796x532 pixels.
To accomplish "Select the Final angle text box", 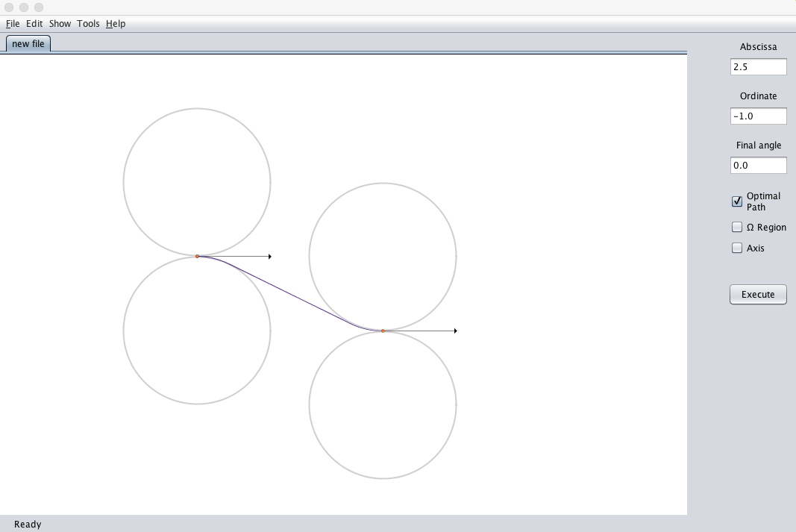I will click(x=758, y=166).
